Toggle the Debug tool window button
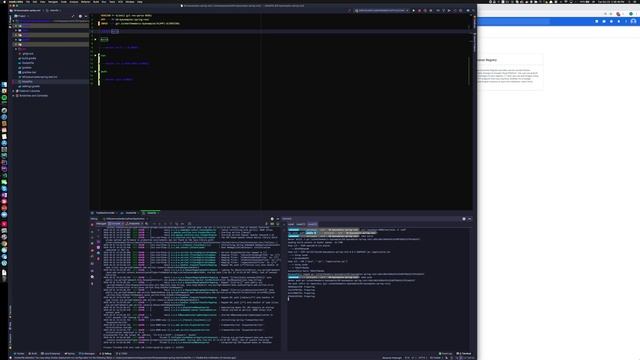Screen dimensions: 640x360 pyautogui.click(x=106, y=353)
